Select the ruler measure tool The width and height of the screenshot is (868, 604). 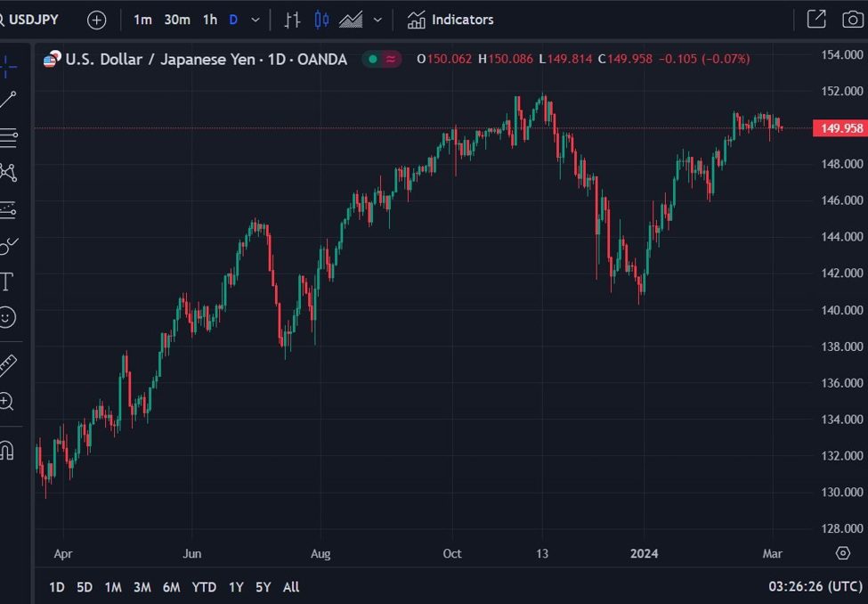pos(7,364)
